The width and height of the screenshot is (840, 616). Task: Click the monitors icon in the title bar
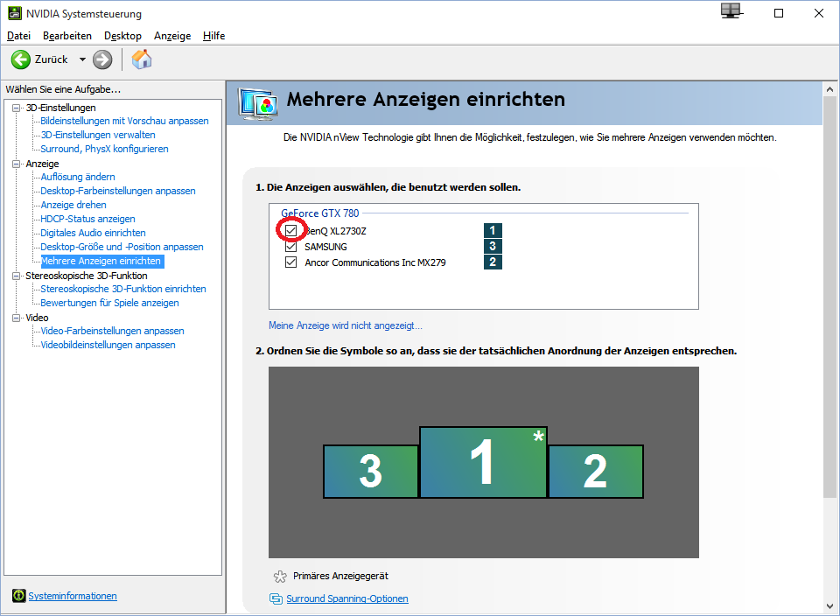point(731,10)
